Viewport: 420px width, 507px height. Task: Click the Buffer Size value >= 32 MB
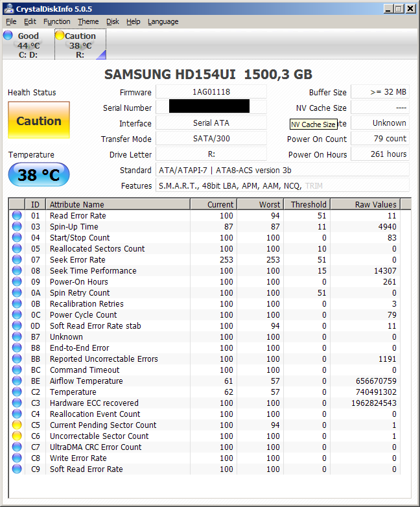[x=380, y=92]
